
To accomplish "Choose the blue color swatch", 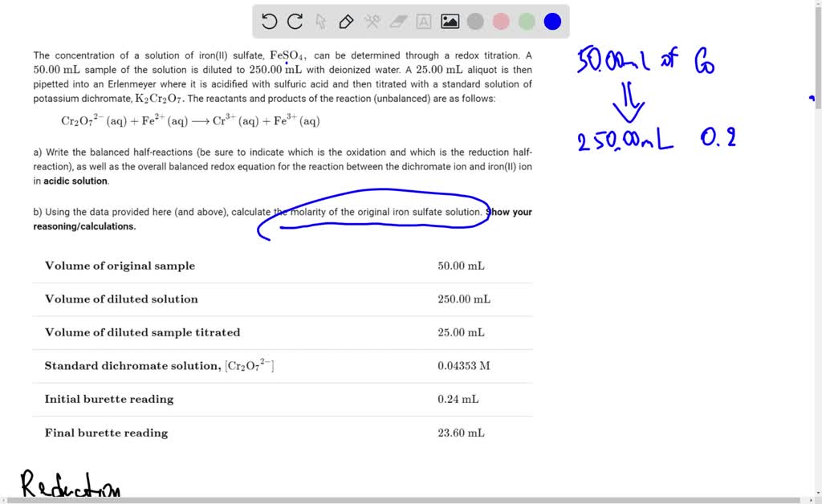I will pos(552,22).
